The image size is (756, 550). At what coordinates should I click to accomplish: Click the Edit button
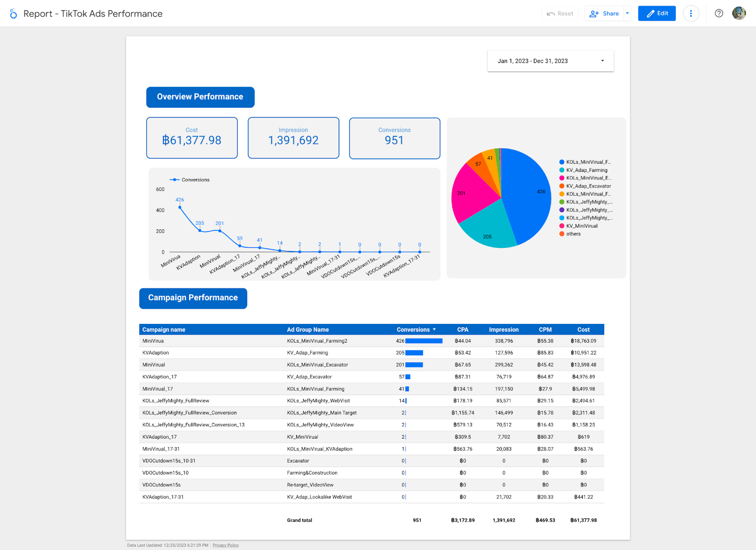tap(657, 14)
